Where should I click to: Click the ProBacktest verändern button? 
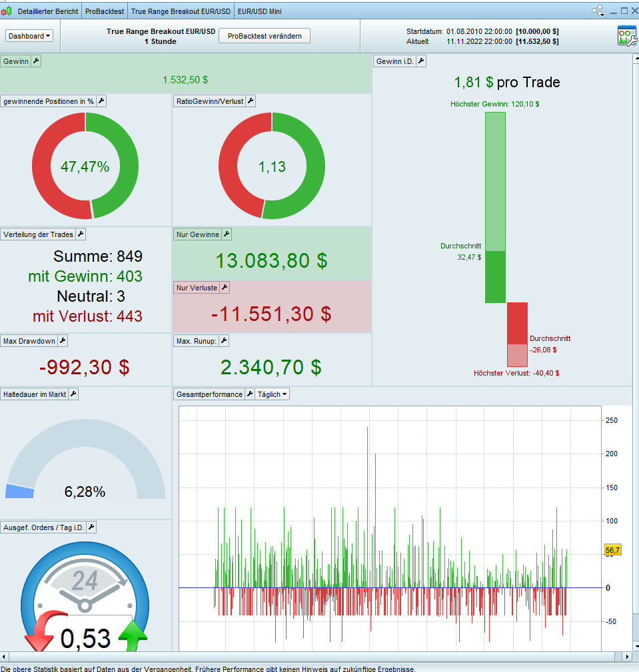point(265,36)
